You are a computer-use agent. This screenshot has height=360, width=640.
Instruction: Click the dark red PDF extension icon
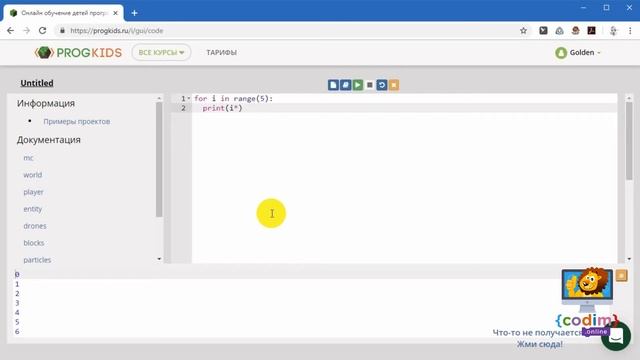591,31
